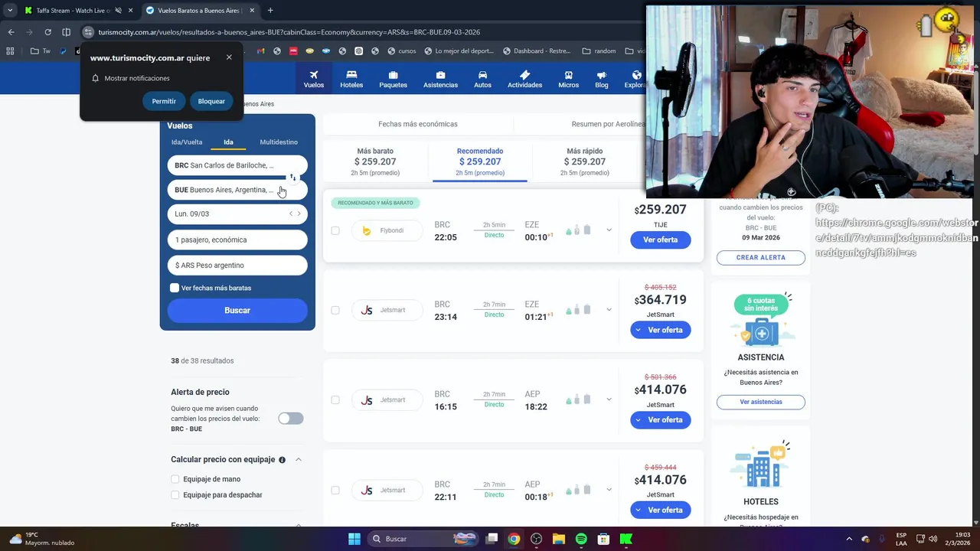
Task: Open the Vuelos section with plane icon
Action: (314, 79)
